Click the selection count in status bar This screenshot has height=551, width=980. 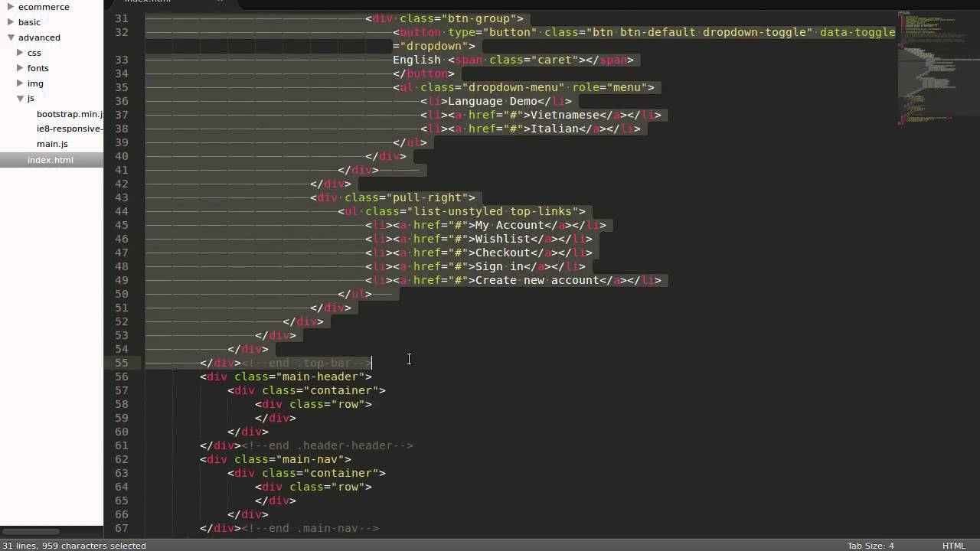[74, 546]
